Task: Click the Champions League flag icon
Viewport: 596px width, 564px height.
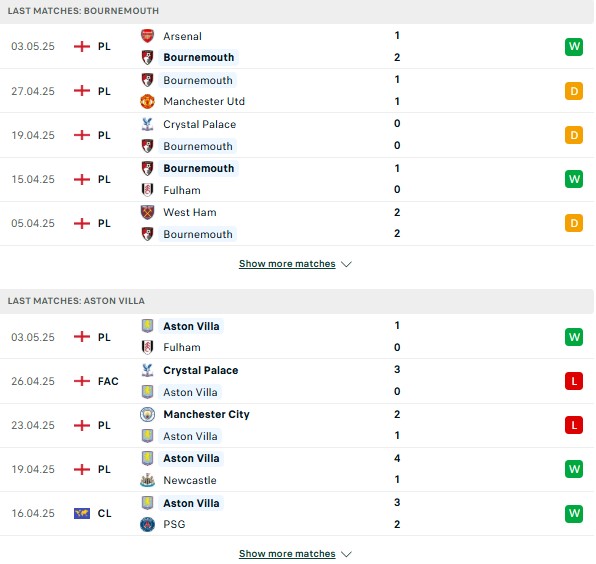Action: click(x=82, y=513)
